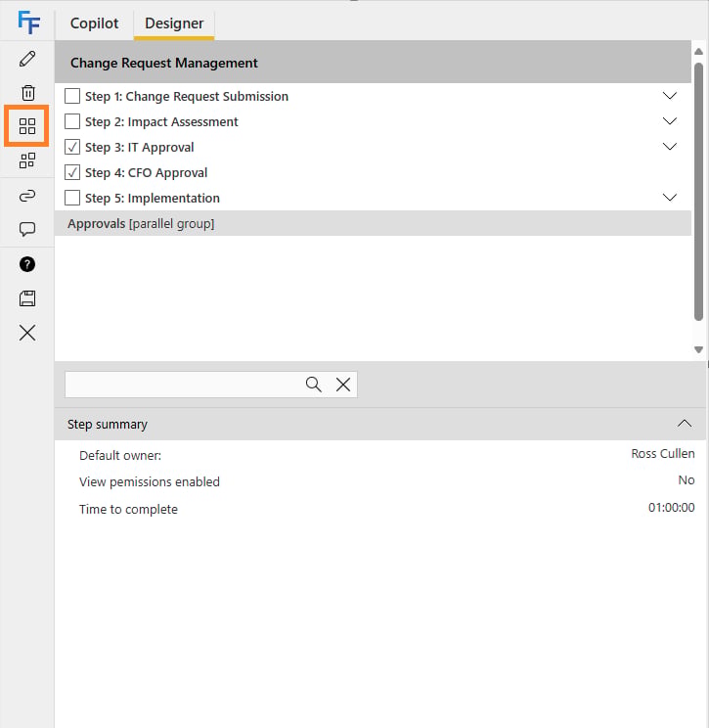This screenshot has width=709, height=728.
Task: Click the X close icon in sidebar
Action: click(x=27, y=333)
